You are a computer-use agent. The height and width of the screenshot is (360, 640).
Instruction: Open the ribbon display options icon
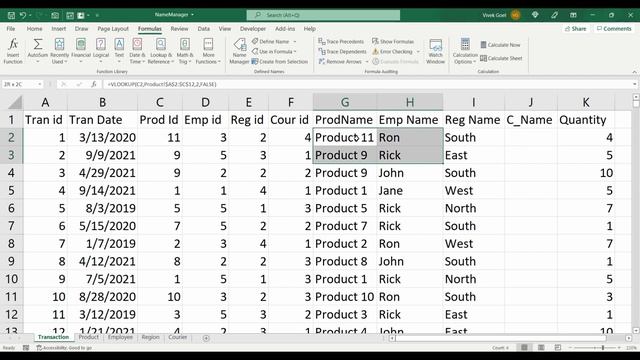coord(573,15)
